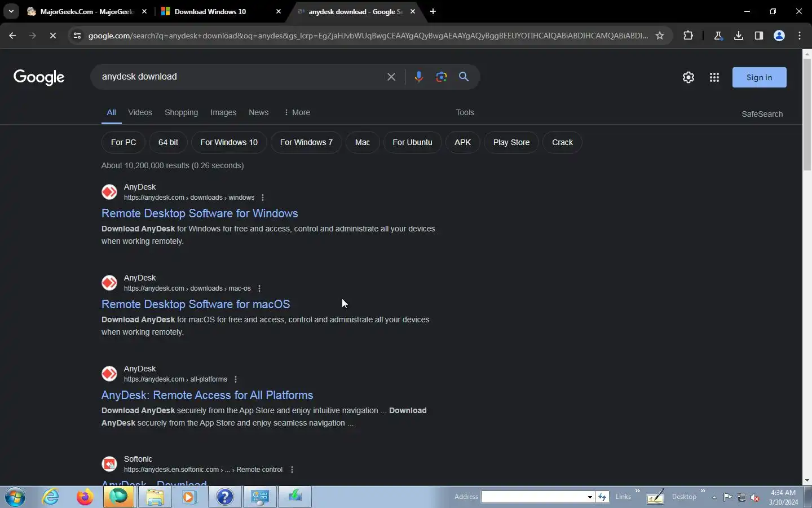Apply the For Windows 7 filter chip
This screenshot has width=812, height=508.
click(x=306, y=142)
